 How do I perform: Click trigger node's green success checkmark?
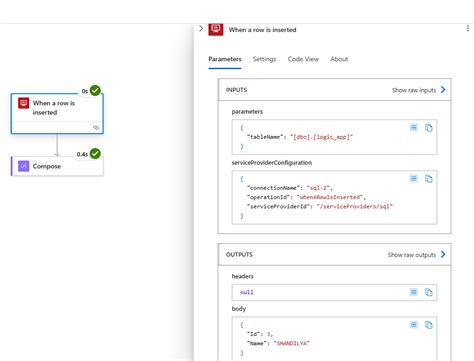[x=95, y=90]
